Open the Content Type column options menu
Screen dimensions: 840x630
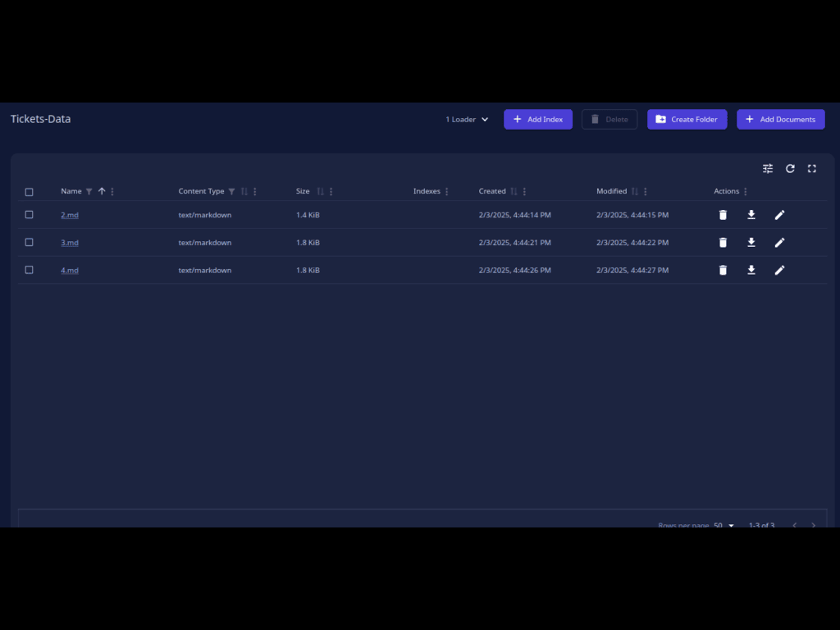point(255,192)
